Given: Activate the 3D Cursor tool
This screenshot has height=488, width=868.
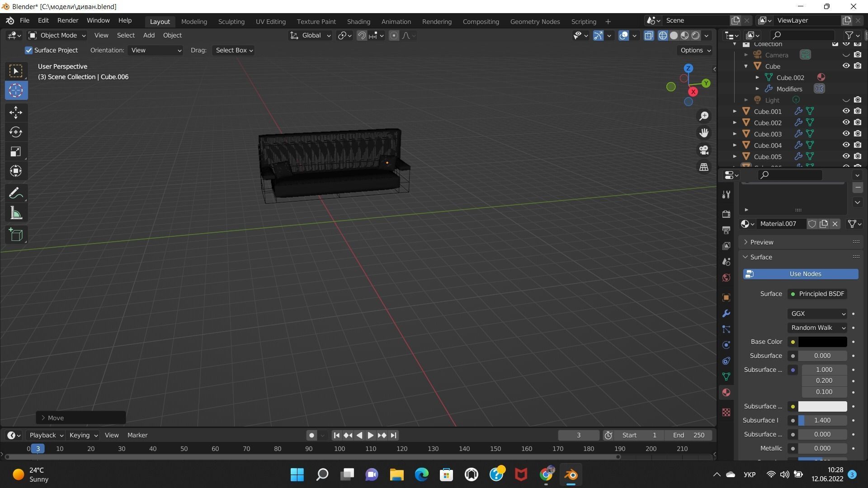Looking at the screenshot, I should (16, 90).
